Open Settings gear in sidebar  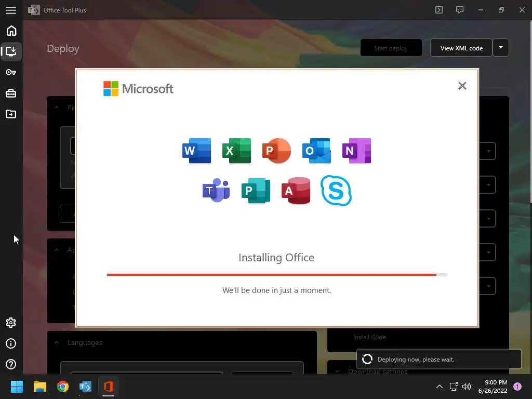[11, 322]
